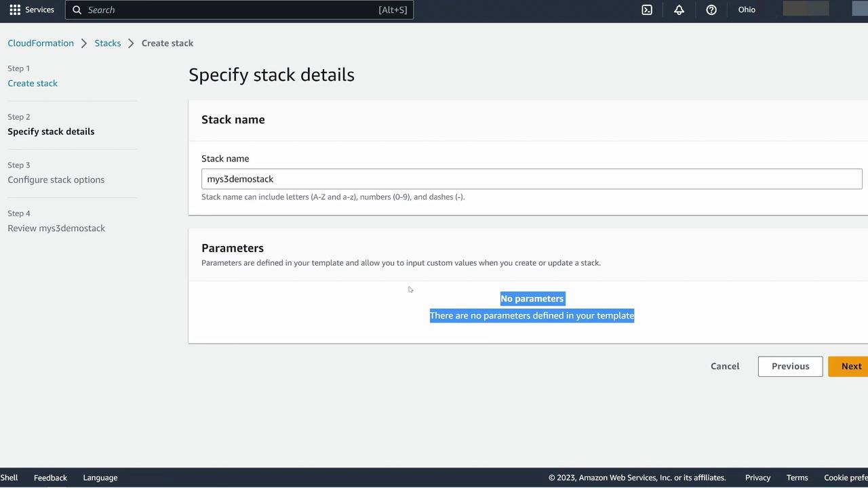Go to the CloudFormation breadcrumb link

coord(41,43)
